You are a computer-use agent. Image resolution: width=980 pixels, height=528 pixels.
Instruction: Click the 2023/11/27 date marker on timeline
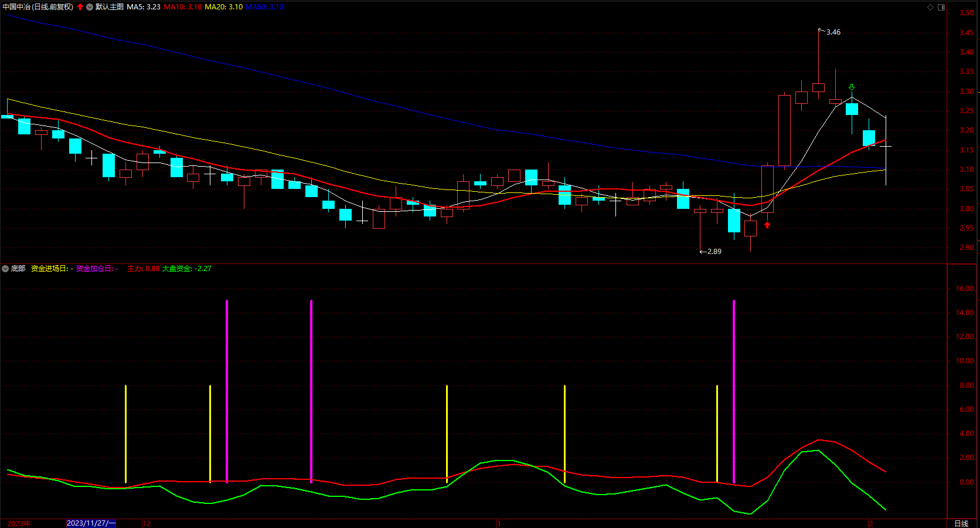click(x=91, y=523)
